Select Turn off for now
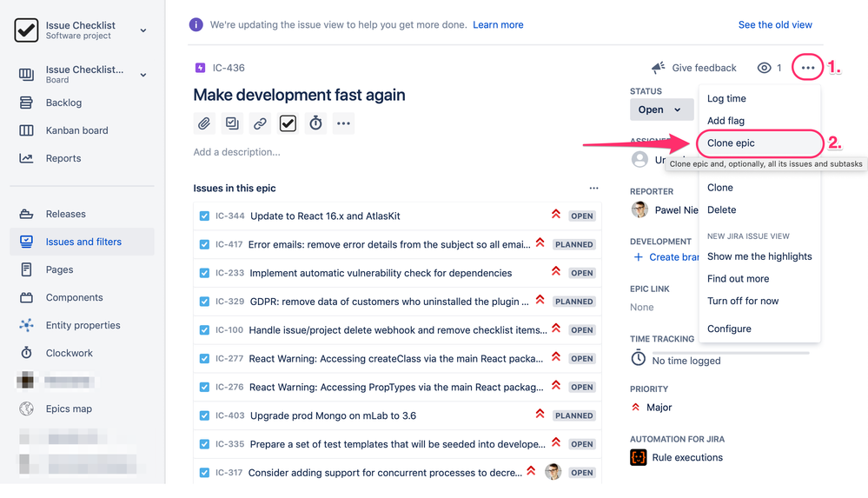This screenshot has width=868, height=498. 759,301
